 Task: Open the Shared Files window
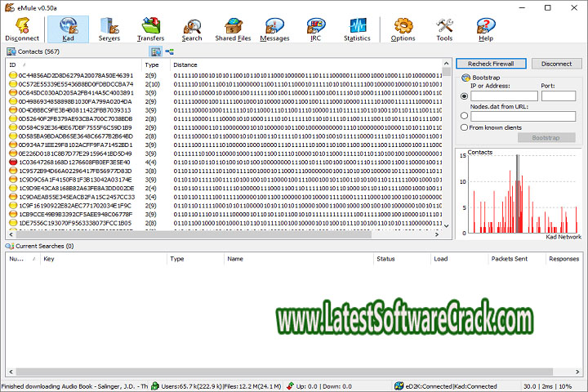233,29
